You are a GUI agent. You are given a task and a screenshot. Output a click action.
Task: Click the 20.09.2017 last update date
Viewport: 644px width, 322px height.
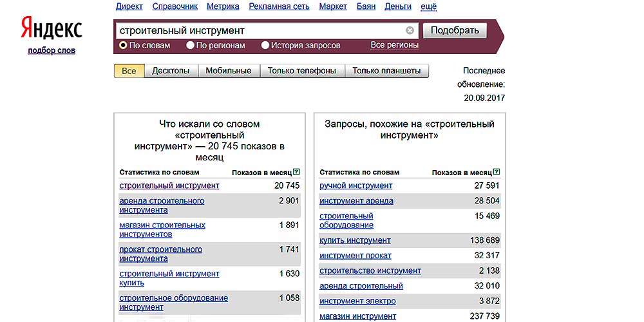[485, 98]
